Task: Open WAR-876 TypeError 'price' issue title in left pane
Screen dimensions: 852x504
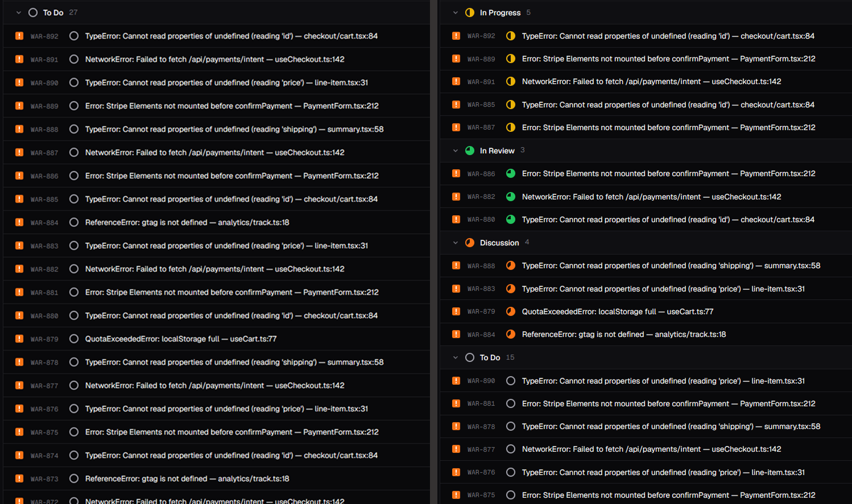Action: tap(227, 409)
